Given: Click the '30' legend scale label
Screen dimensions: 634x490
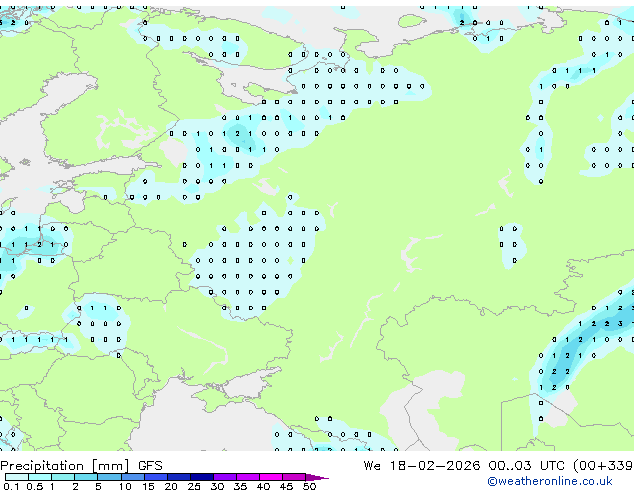Looking at the screenshot, I should 217,486.
